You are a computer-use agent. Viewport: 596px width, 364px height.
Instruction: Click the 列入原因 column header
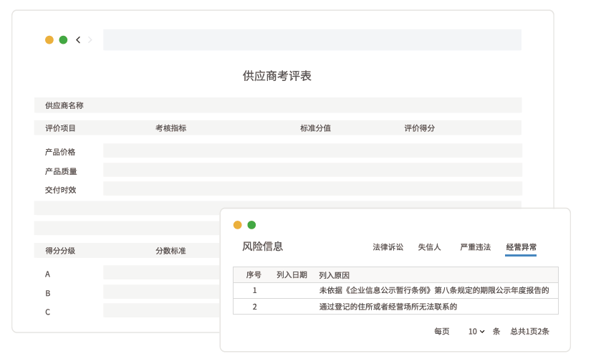click(x=334, y=275)
